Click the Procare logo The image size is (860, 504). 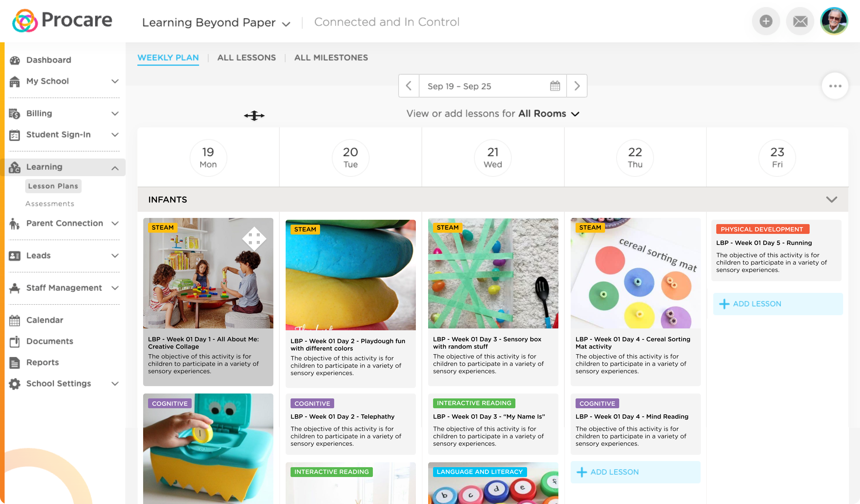click(x=62, y=21)
